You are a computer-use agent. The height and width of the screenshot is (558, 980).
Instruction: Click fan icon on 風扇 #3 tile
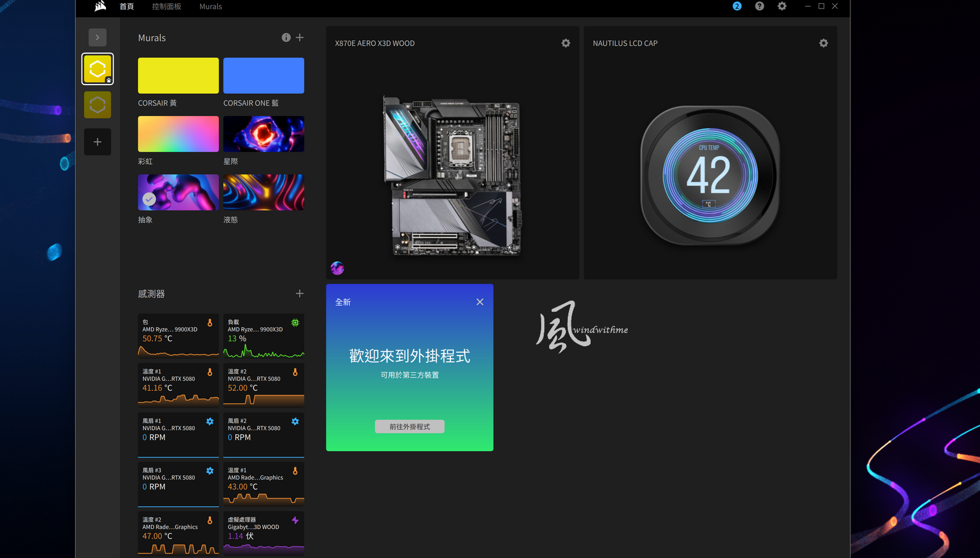(x=210, y=471)
